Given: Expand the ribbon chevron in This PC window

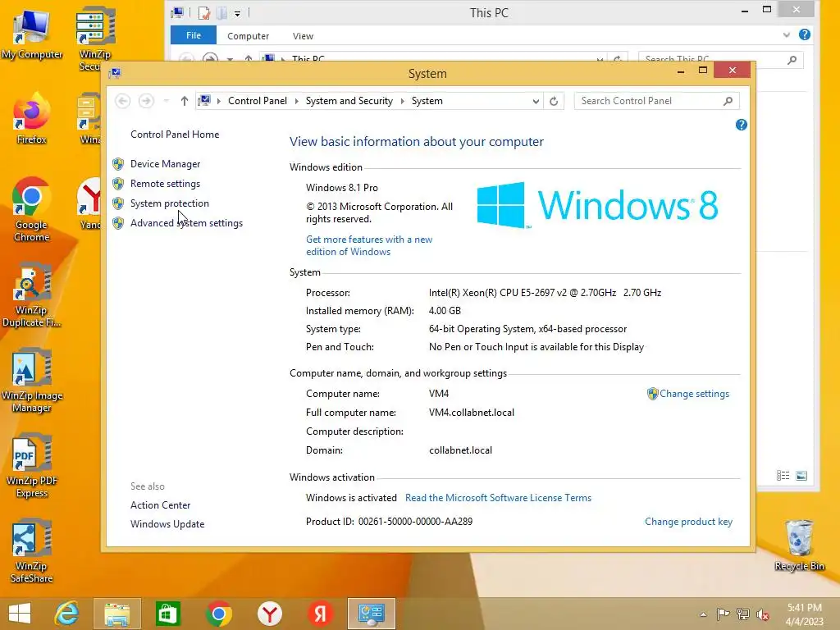Looking at the screenshot, I should click(786, 34).
